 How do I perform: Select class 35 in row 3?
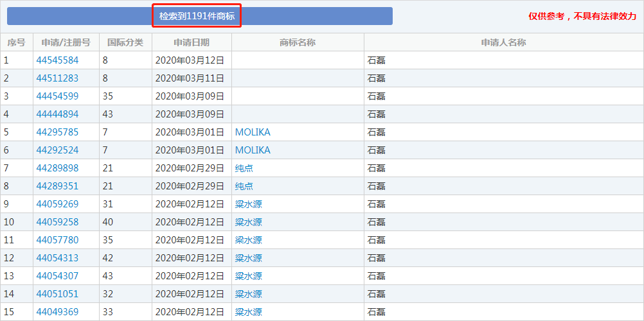tap(107, 96)
